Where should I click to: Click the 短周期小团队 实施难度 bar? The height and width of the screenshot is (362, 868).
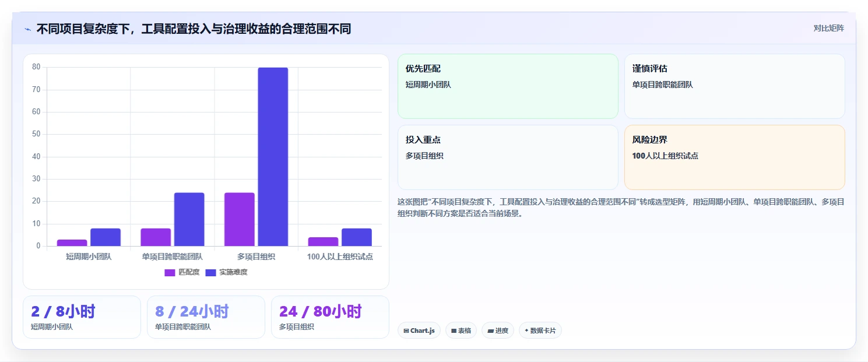coord(106,237)
